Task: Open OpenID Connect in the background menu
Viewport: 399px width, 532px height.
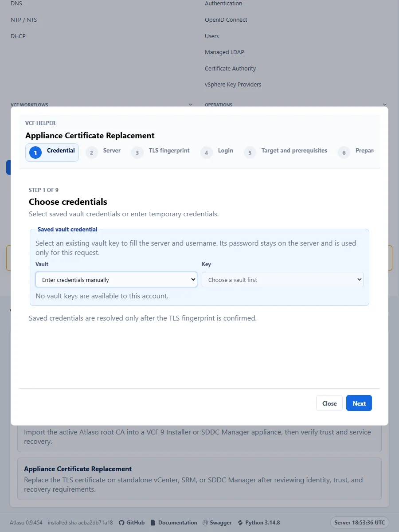Action: point(226,20)
